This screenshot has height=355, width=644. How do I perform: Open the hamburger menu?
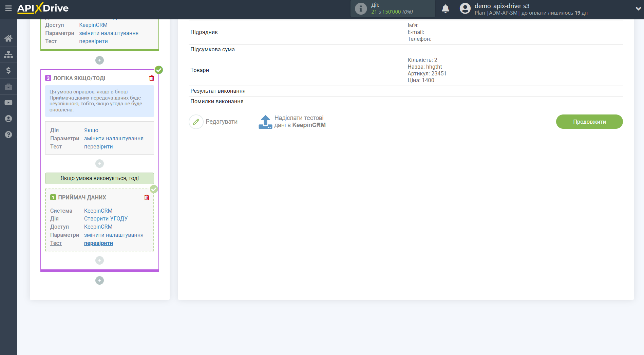tap(8, 8)
